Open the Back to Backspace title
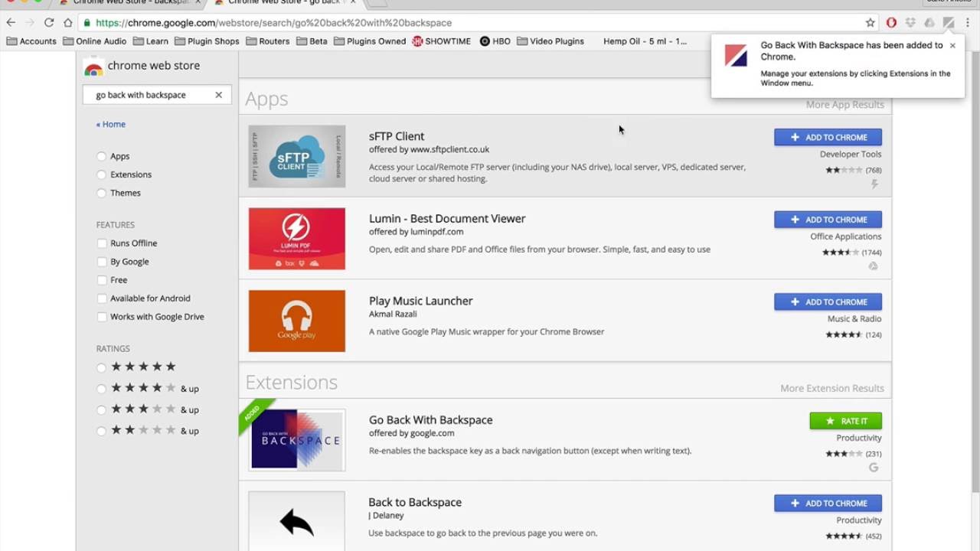This screenshot has height=551, width=980. pos(415,502)
